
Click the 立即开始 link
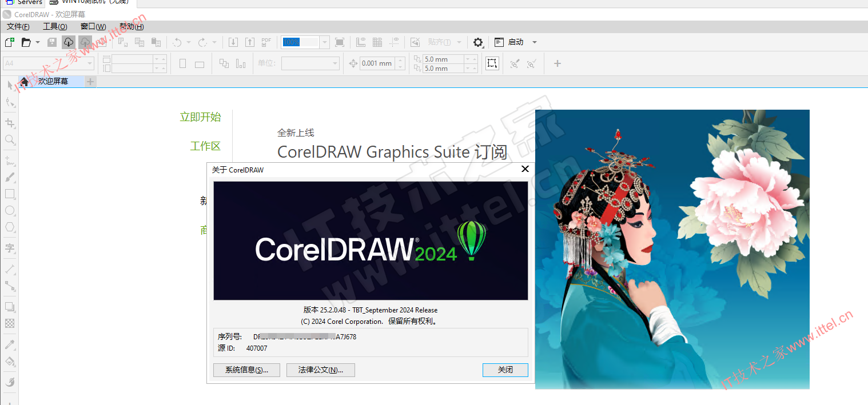[200, 117]
